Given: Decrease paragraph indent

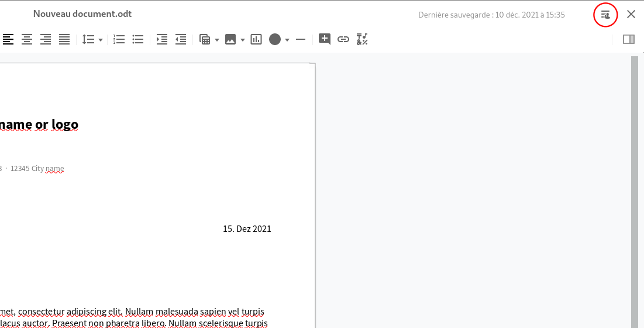Looking at the screenshot, I should (x=181, y=39).
